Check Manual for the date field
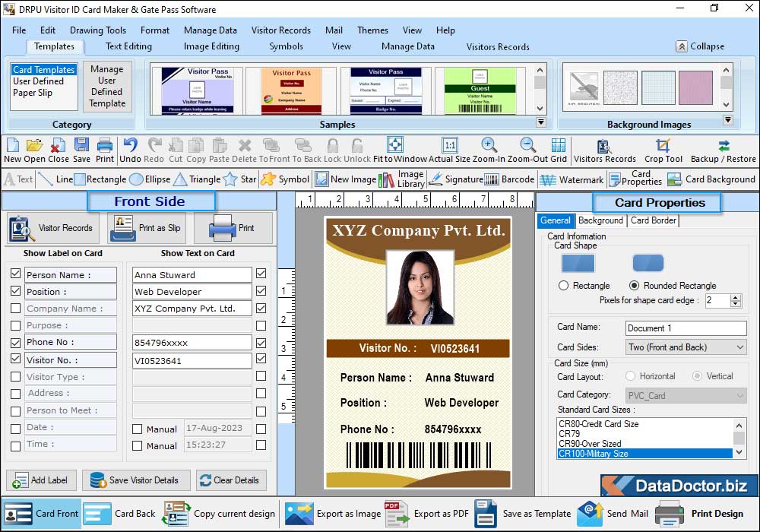The width and height of the screenshot is (760, 532). (x=137, y=429)
